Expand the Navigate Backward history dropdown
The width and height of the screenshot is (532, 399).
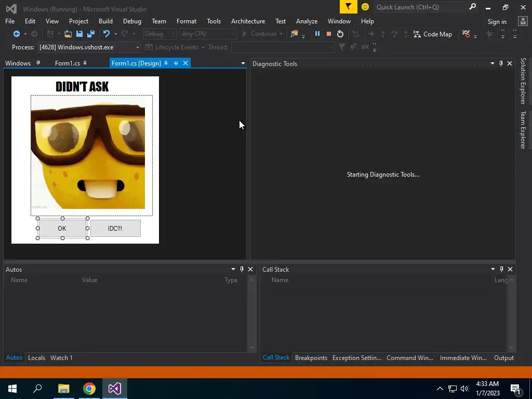[x=25, y=34]
